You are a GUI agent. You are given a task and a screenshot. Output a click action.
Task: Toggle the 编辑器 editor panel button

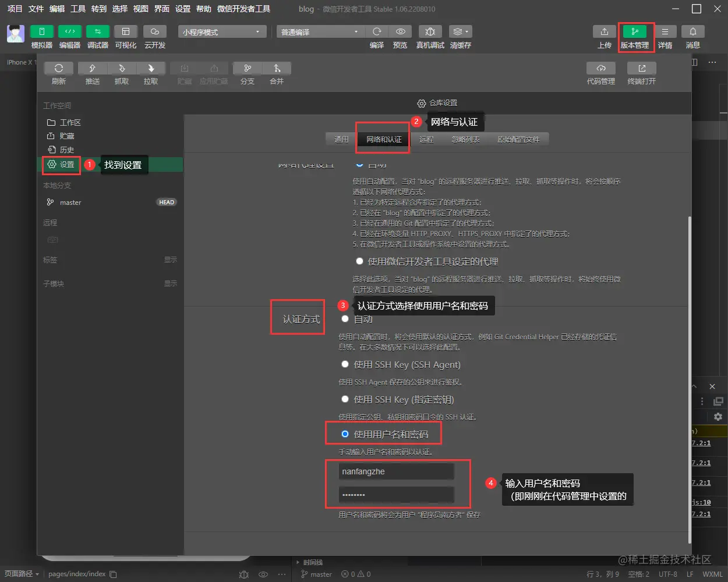pos(69,31)
